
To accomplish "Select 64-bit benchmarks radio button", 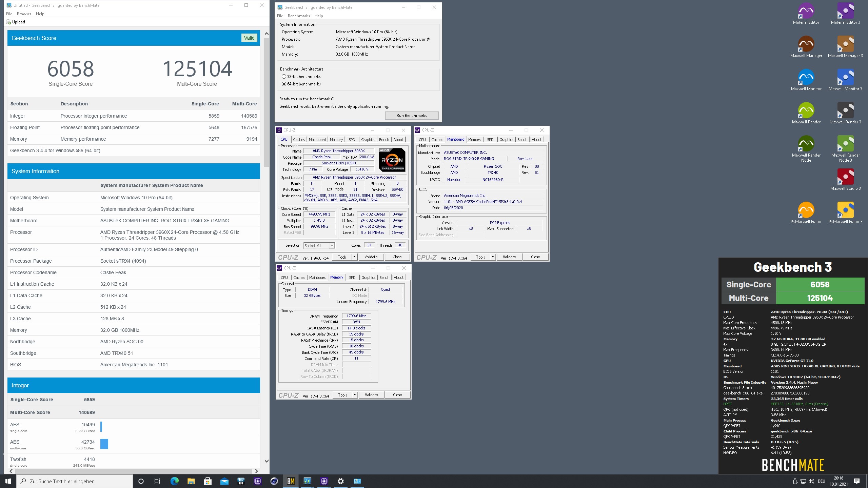I will (x=284, y=84).
